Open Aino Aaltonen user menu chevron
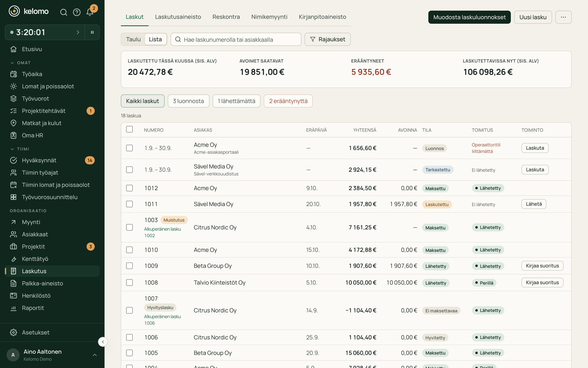Viewport: 588px width, 368px height. [x=95, y=355]
